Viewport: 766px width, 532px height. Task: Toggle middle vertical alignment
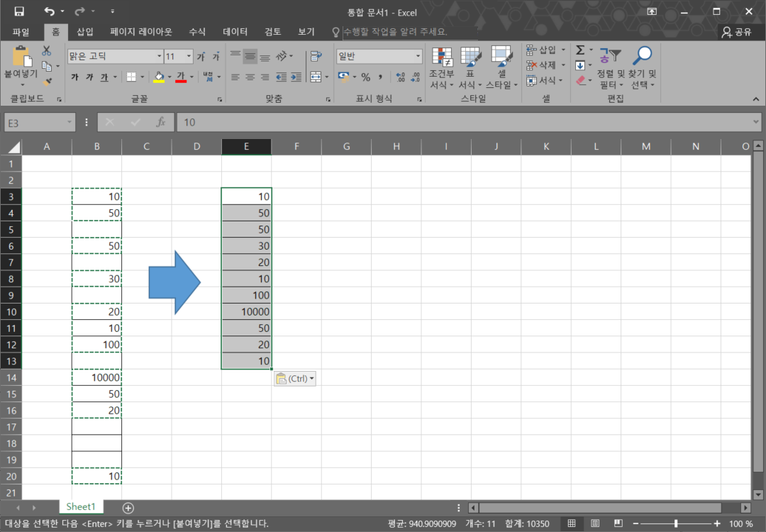(x=250, y=56)
